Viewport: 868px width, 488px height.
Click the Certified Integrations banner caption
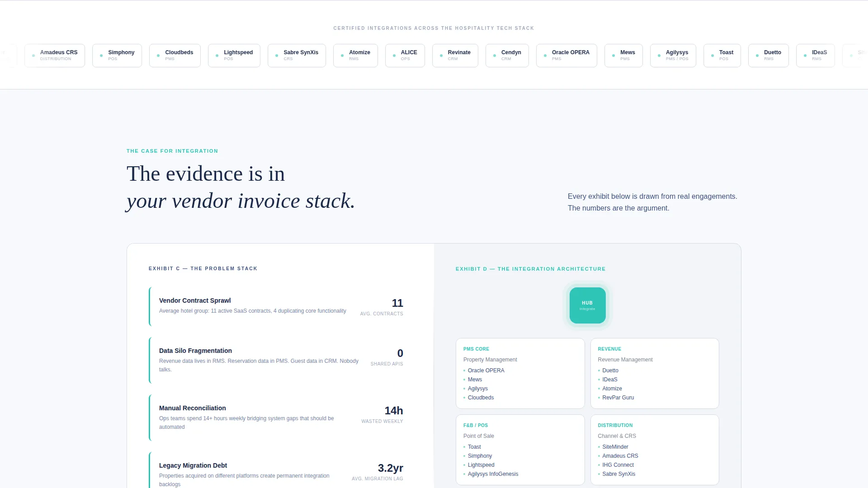[434, 28]
